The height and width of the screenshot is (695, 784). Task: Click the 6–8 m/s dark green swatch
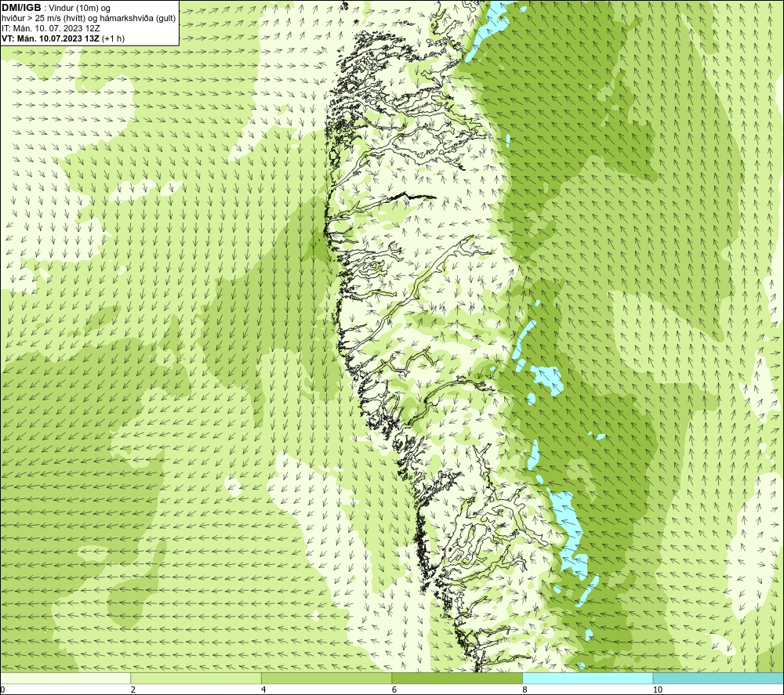[x=457, y=679]
